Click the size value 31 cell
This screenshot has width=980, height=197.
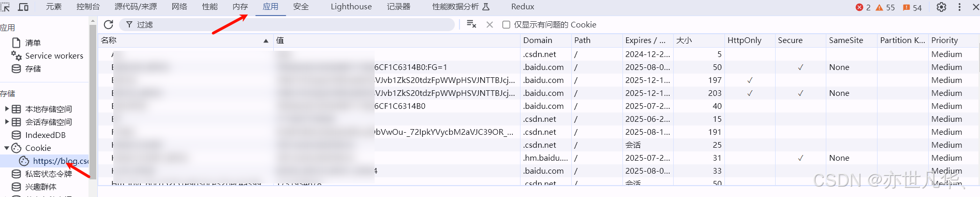699,158
